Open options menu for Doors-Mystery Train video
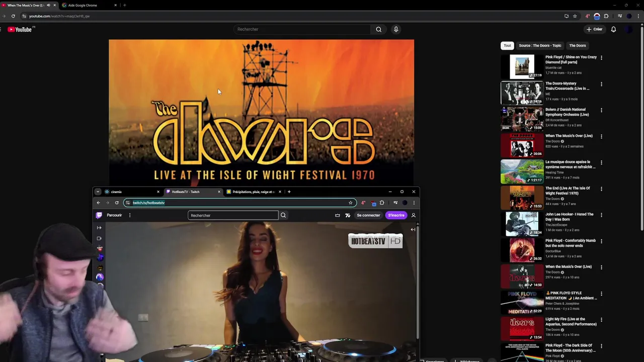The image size is (644, 362). (x=601, y=84)
